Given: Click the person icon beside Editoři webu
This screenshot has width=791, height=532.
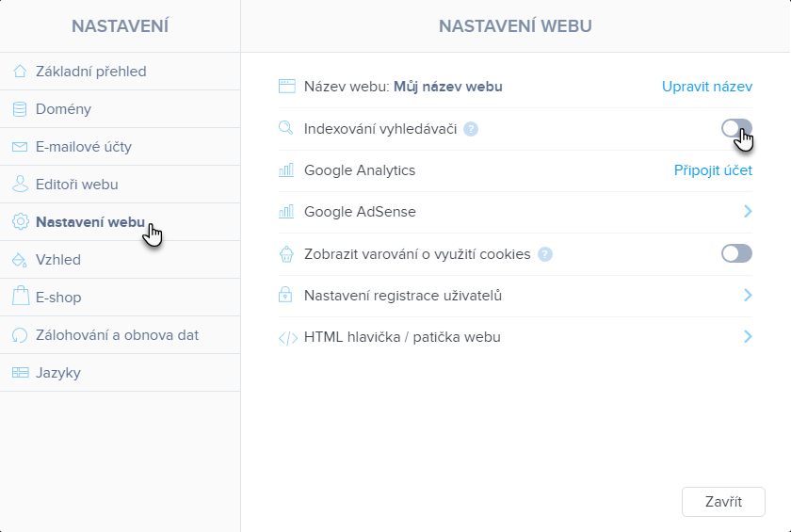Looking at the screenshot, I should click(20, 185).
